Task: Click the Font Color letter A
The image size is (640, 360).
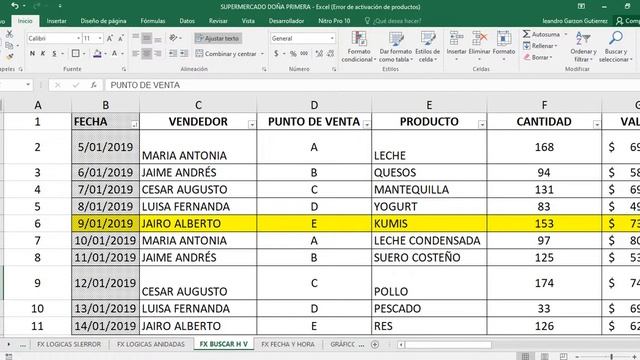Action: tap(115, 53)
